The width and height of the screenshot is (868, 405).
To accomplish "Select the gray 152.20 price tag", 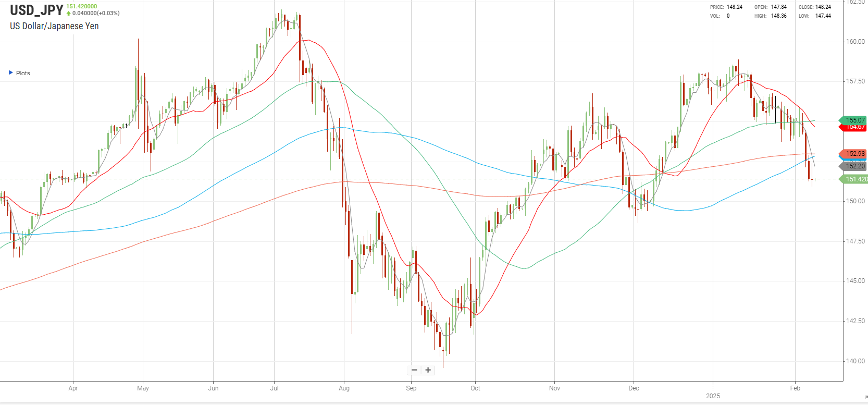I will pos(854,166).
